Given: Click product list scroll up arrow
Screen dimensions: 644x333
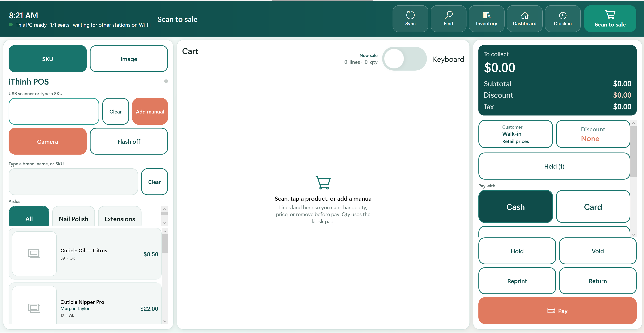Looking at the screenshot, I should 164,231.
